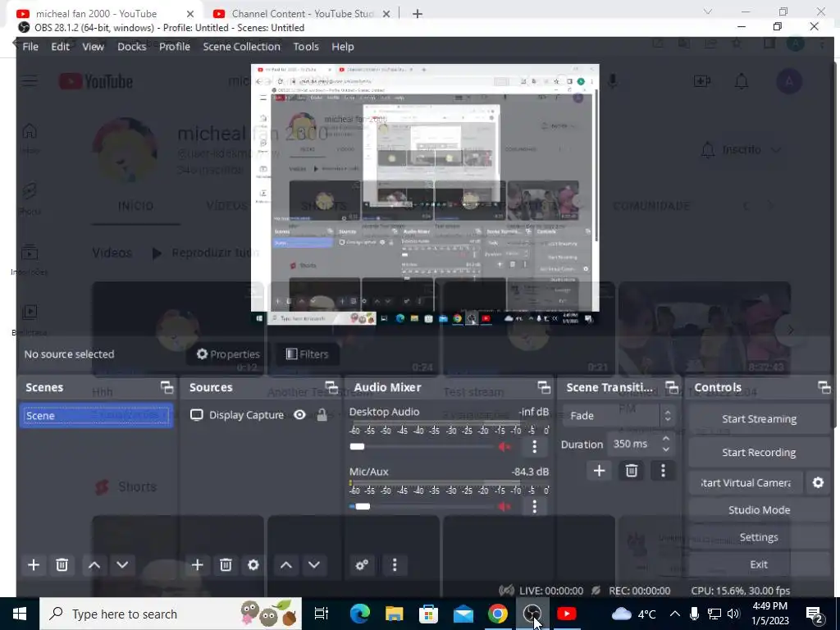Click Start Recording button
The height and width of the screenshot is (630, 840).
point(759,452)
